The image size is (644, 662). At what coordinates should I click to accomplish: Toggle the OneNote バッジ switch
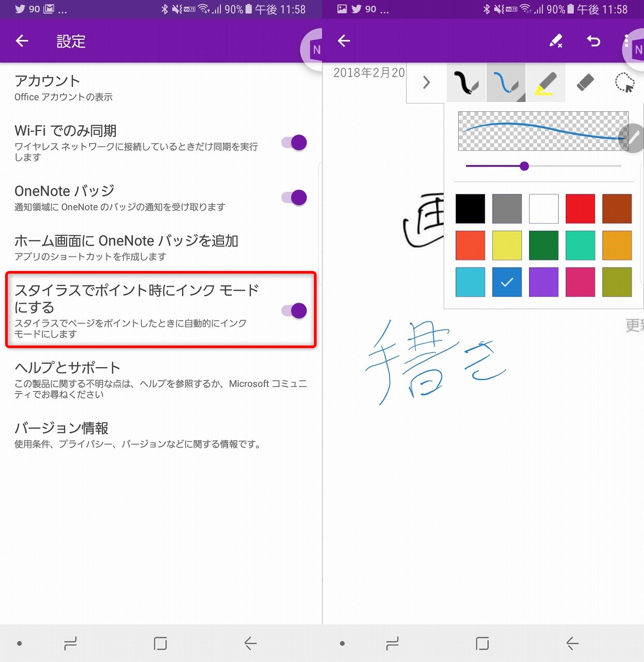294,197
